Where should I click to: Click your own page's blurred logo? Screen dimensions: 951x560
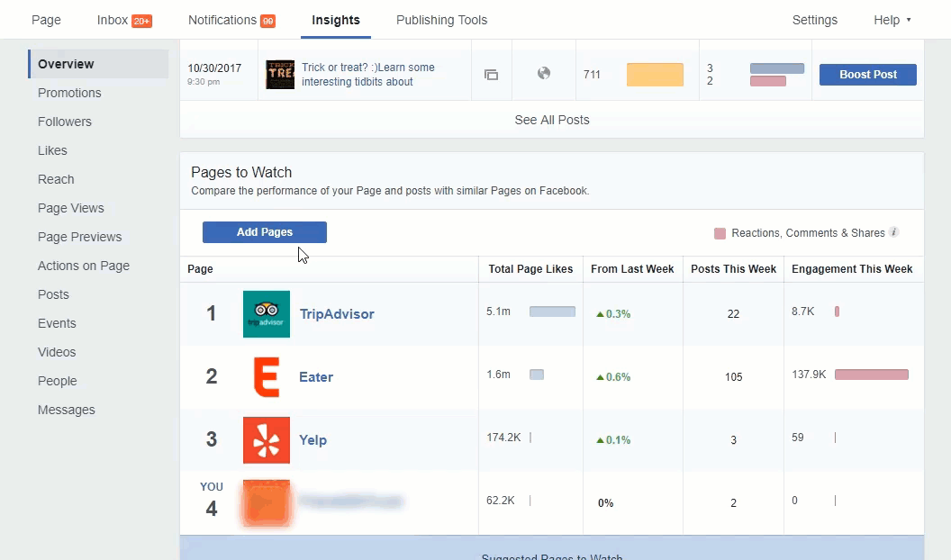coord(266,503)
